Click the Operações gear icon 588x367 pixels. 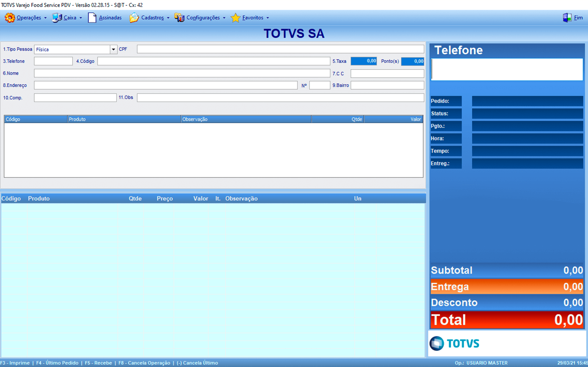tap(10, 18)
